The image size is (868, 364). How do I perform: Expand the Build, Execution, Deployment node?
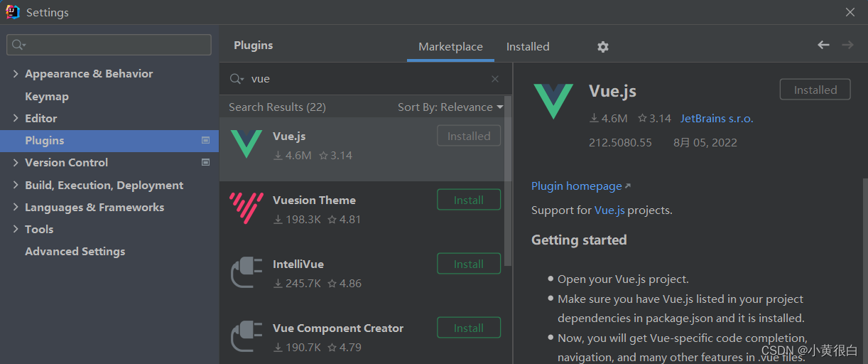point(16,186)
